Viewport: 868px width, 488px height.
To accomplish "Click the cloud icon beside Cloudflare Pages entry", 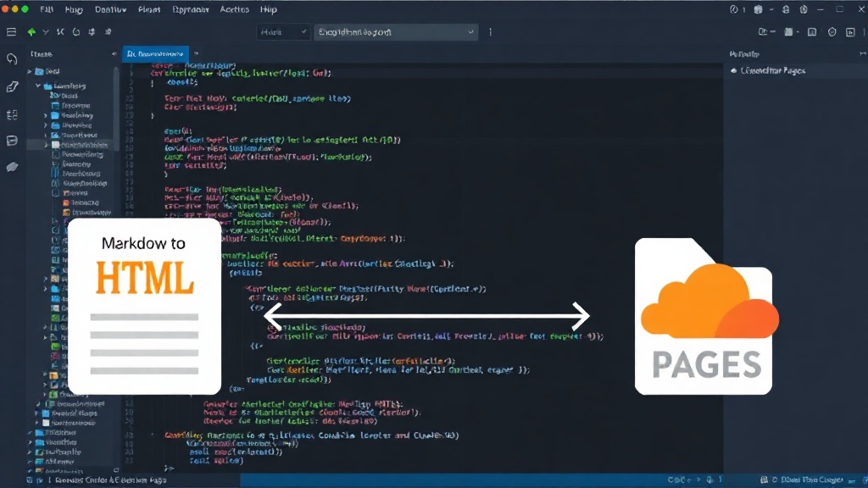I will pyautogui.click(x=733, y=71).
